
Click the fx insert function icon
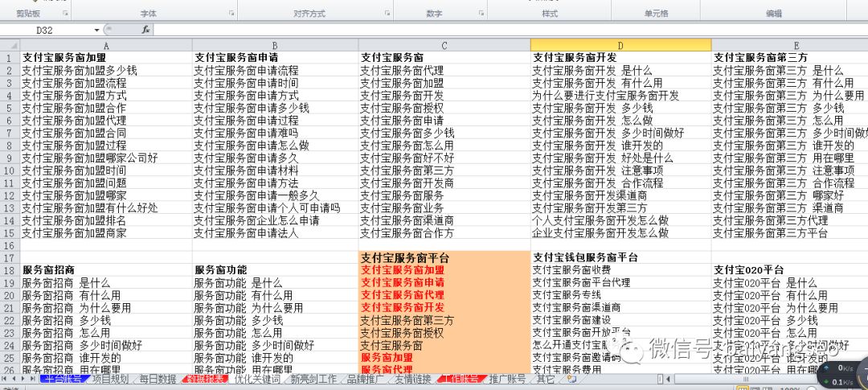145,30
